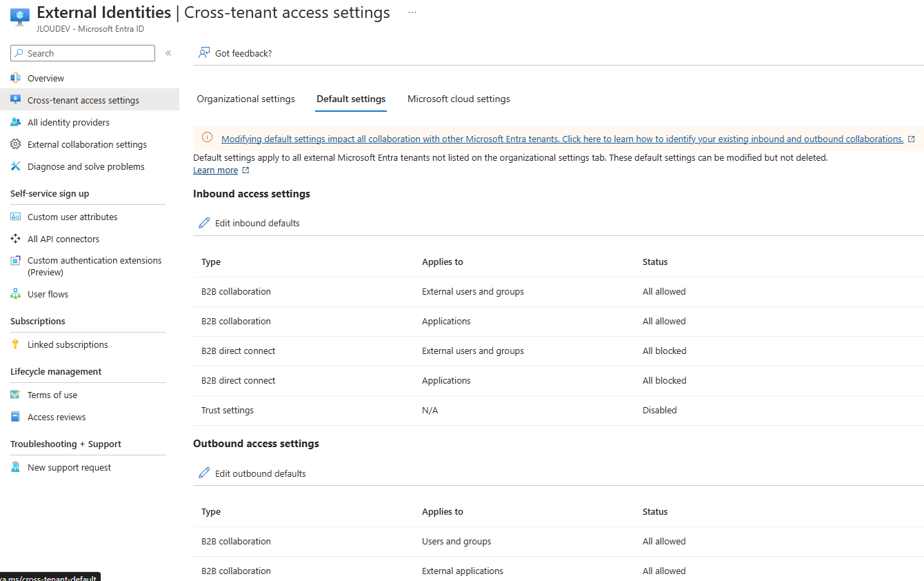Click Linked subscriptions key icon
Viewport: 924px width, 581px height.
pyautogui.click(x=15, y=344)
